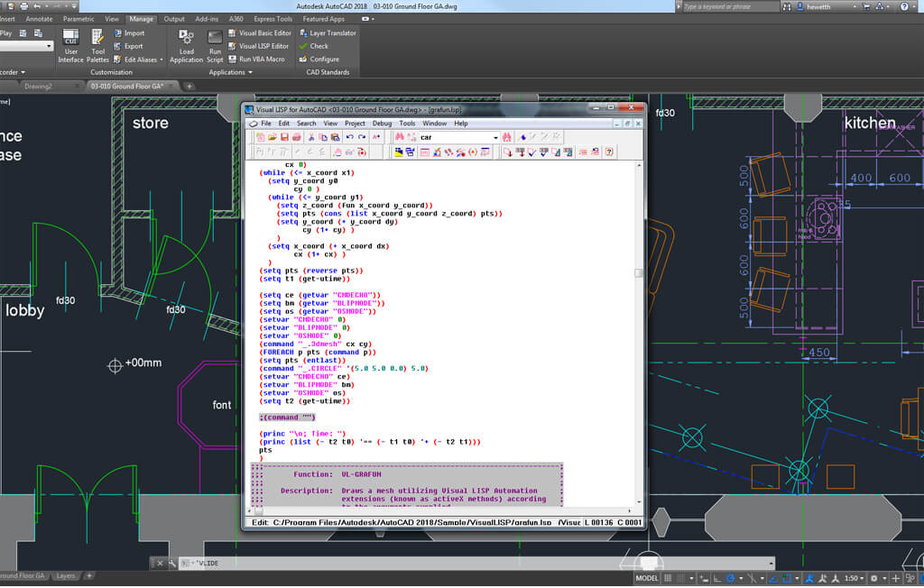
Task: Click the Activate AutoCAD icon in Visual LISP
Action: point(398,152)
